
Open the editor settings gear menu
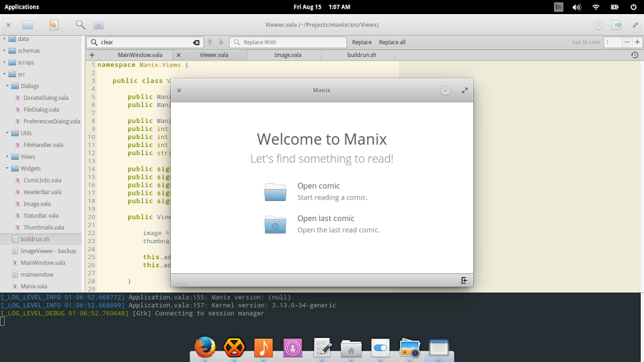click(x=598, y=25)
